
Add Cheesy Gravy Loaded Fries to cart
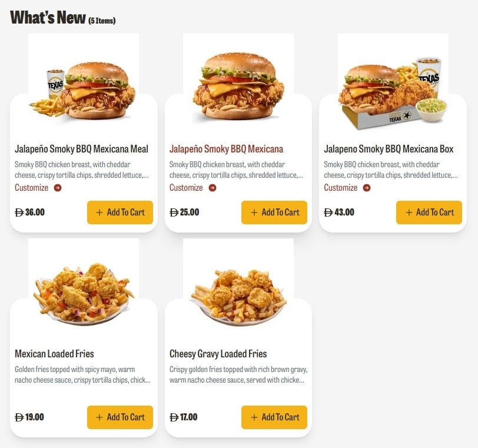274,417
